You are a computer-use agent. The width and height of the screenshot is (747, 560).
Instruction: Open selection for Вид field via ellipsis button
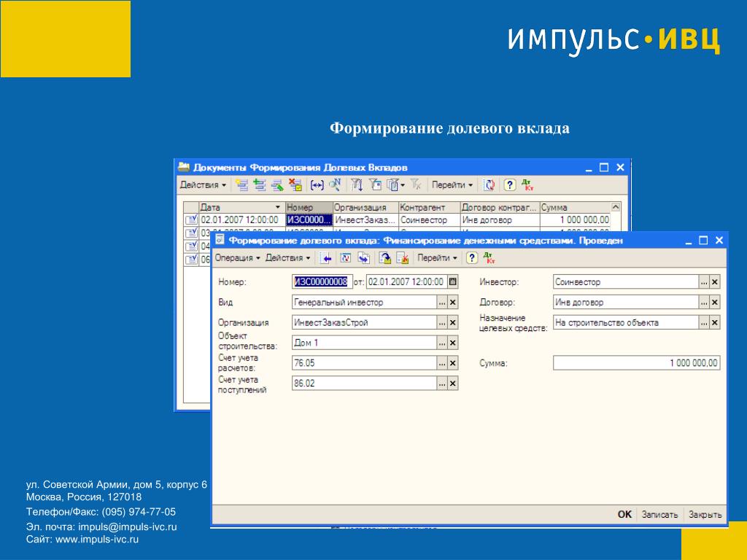[442, 303]
